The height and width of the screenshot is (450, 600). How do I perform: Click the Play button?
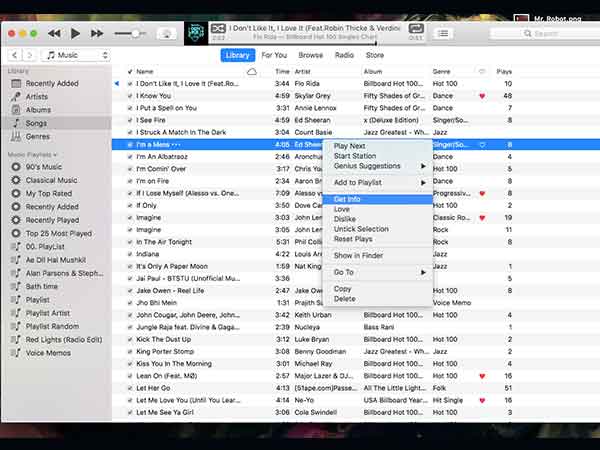(75, 34)
